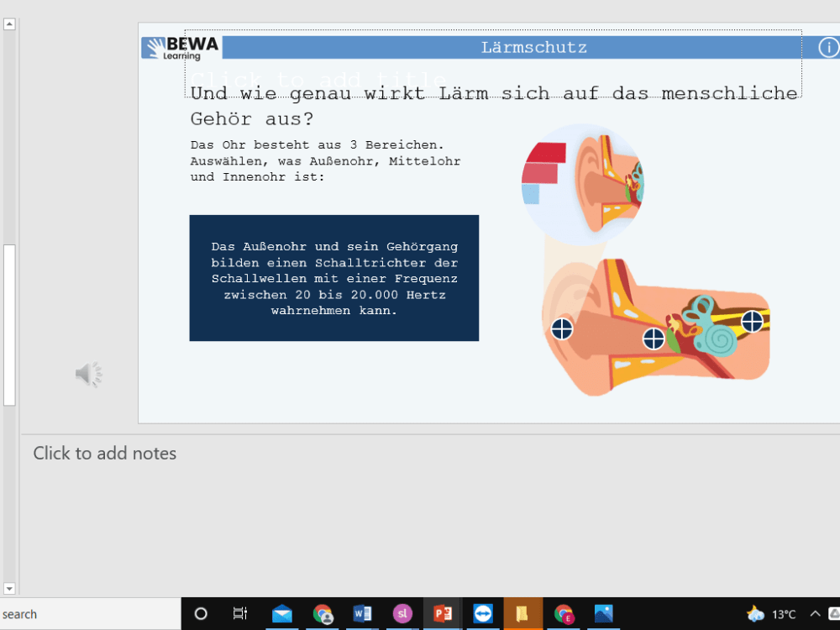
Task: Select the inner ear hotspot marker
Action: click(x=752, y=321)
